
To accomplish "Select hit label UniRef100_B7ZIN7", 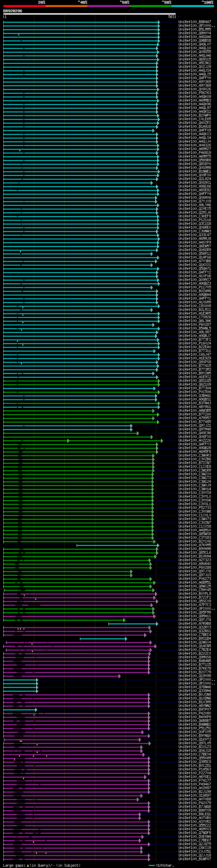I will [x=195, y=463].
